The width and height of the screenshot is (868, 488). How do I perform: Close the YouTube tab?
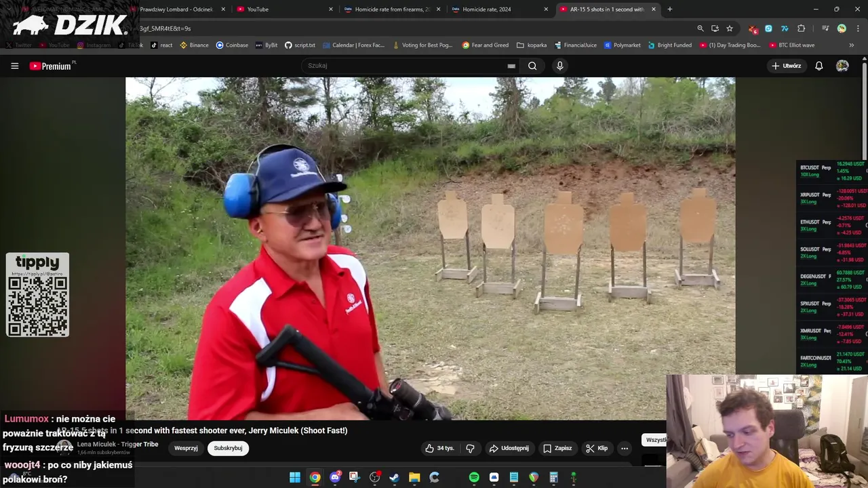[x=331, y=9]
